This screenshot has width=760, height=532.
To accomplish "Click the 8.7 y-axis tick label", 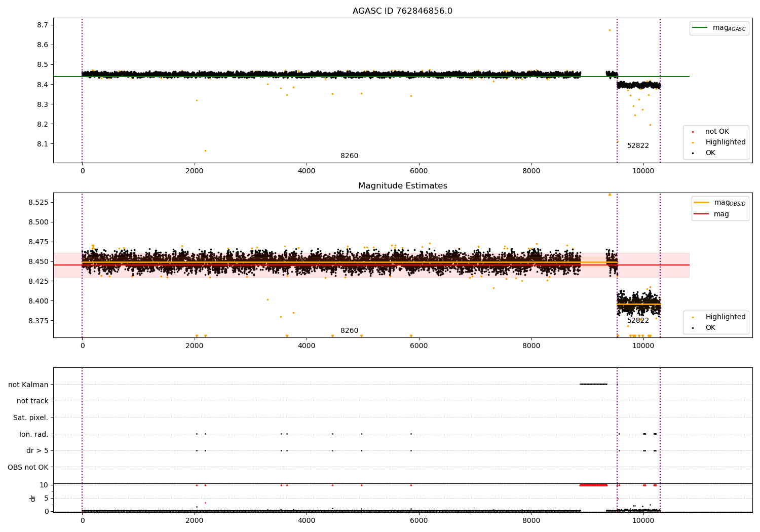I will pyautogui.click(x=43, y=25).
